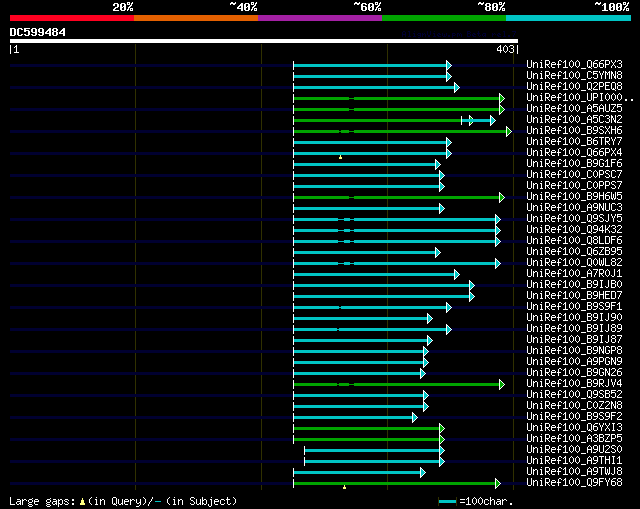Click the UniRef100_A9U2S0 label
The width and height of the screenshot is (640, 509).
[x=574, y=450]
